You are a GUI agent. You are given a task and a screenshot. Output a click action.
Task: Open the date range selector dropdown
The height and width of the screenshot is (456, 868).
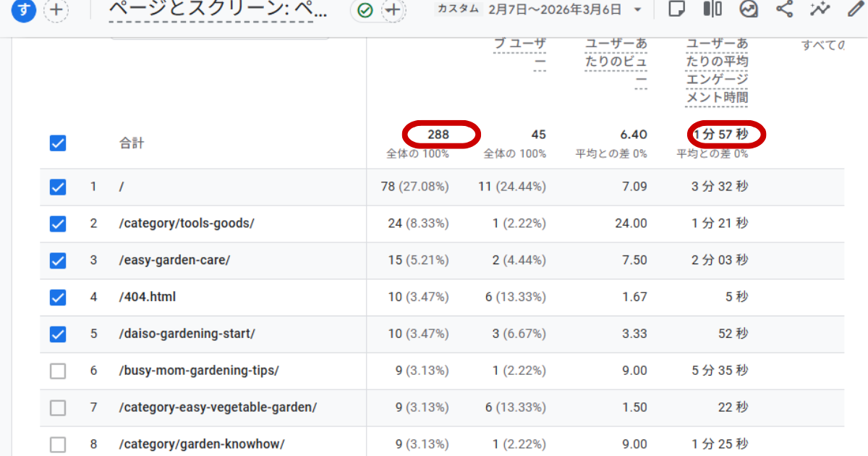[636, 9]
